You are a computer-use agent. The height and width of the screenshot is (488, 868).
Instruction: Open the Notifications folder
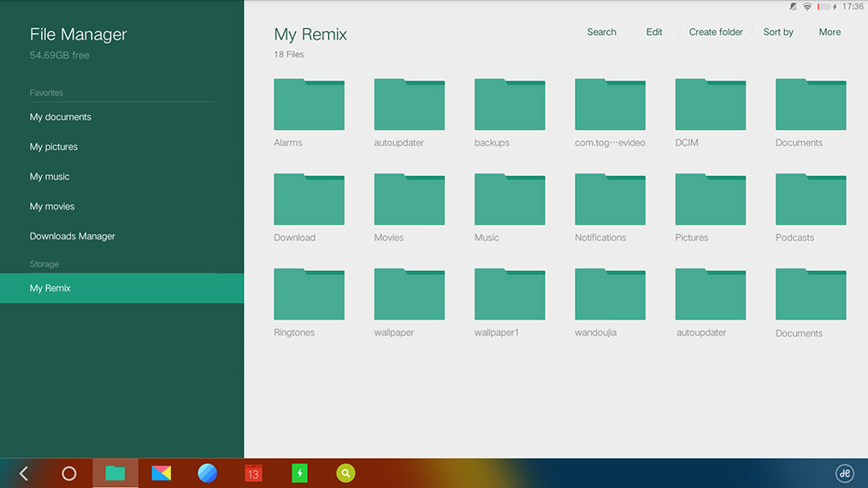[610, 199]
